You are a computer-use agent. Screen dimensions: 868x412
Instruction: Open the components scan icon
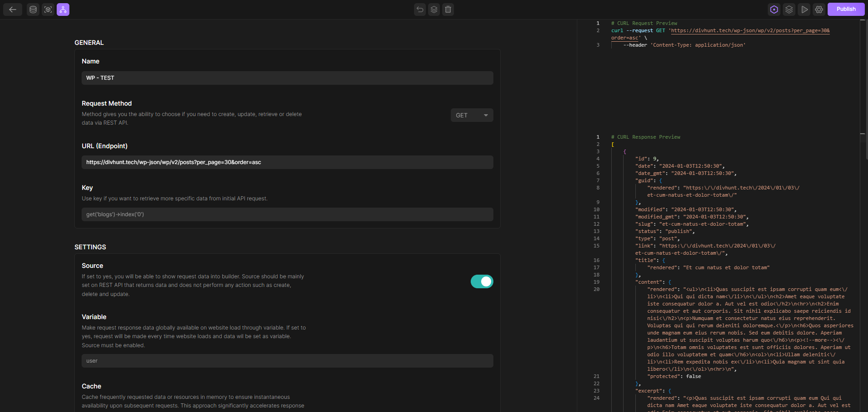tap(48, 10)
